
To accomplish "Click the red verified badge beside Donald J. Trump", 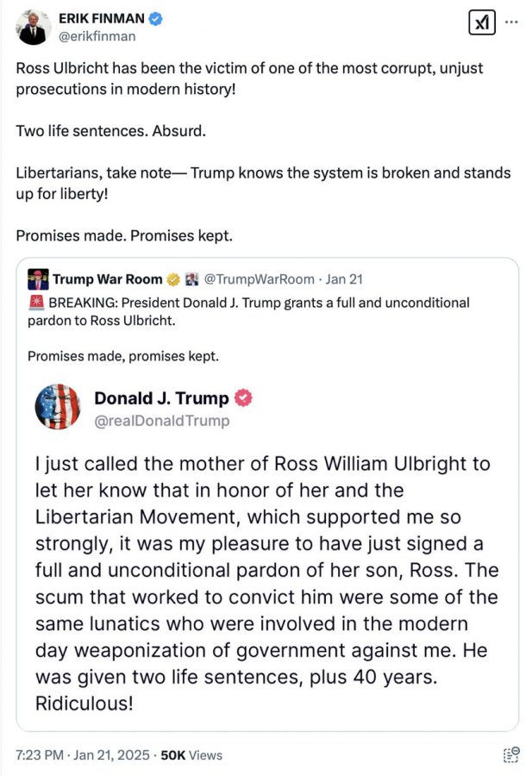I will pos(244,398).
